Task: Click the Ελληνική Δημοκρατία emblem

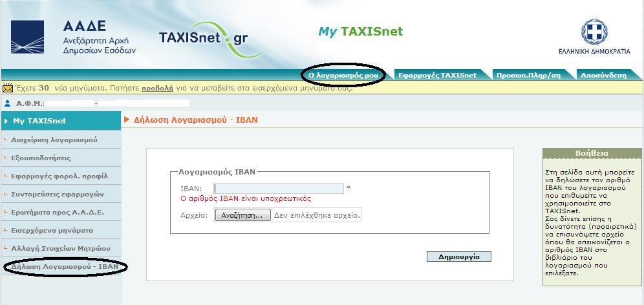Action: pyautogui.click(x=594, y=32)
